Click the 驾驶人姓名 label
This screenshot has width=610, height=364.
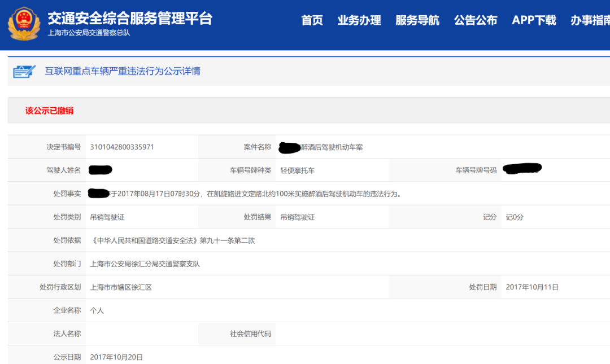[x=64, y=170]
